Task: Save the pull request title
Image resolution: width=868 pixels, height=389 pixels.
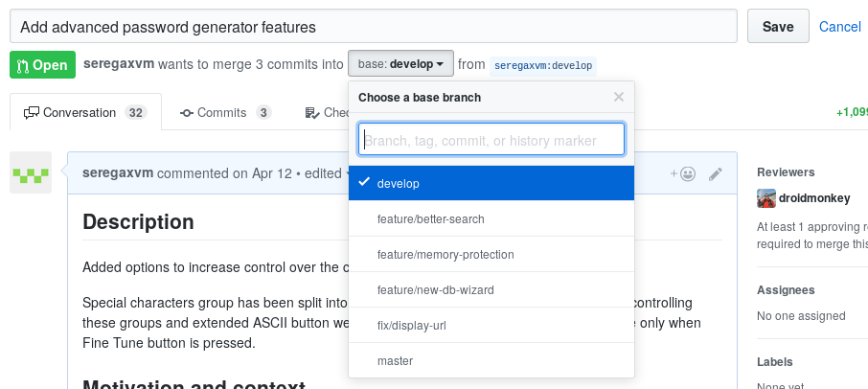Action: click(x=777, y=27)
